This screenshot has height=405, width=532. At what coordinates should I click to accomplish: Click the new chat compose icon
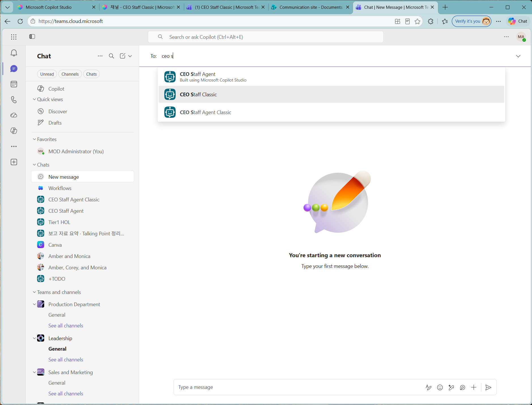pos(122,56)
